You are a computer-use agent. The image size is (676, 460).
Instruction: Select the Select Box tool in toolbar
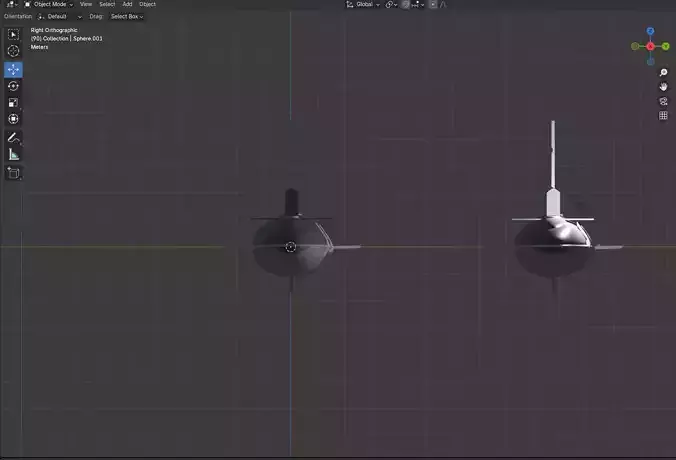pyautogui.click(x=13, y=34)
